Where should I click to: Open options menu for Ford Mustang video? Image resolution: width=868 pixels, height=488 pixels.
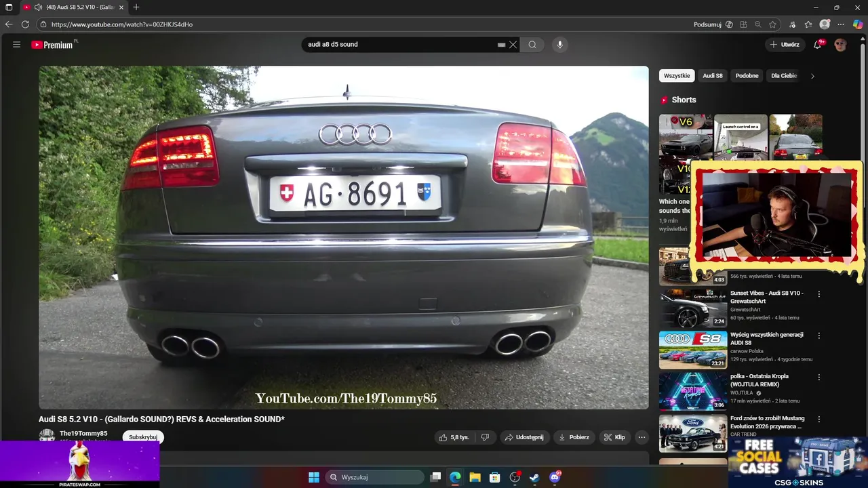(x=818, y=420)
